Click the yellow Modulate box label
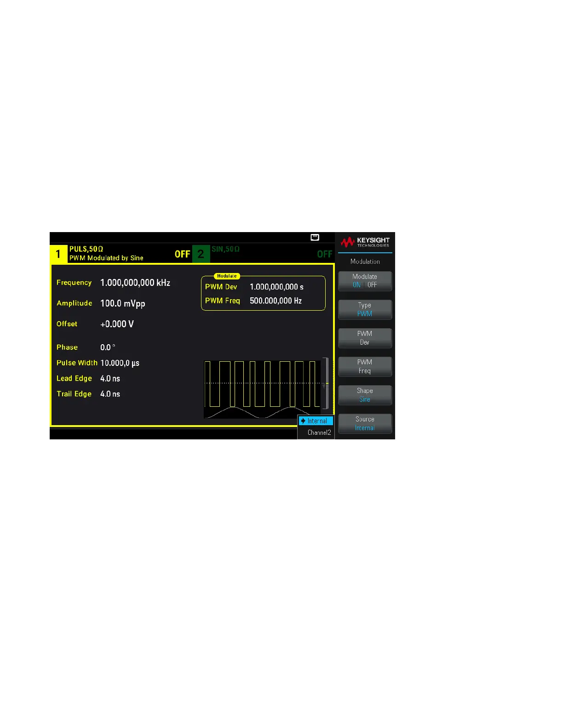Image resolution: width=563 pixels, height=728 pixels. [227, 276]
